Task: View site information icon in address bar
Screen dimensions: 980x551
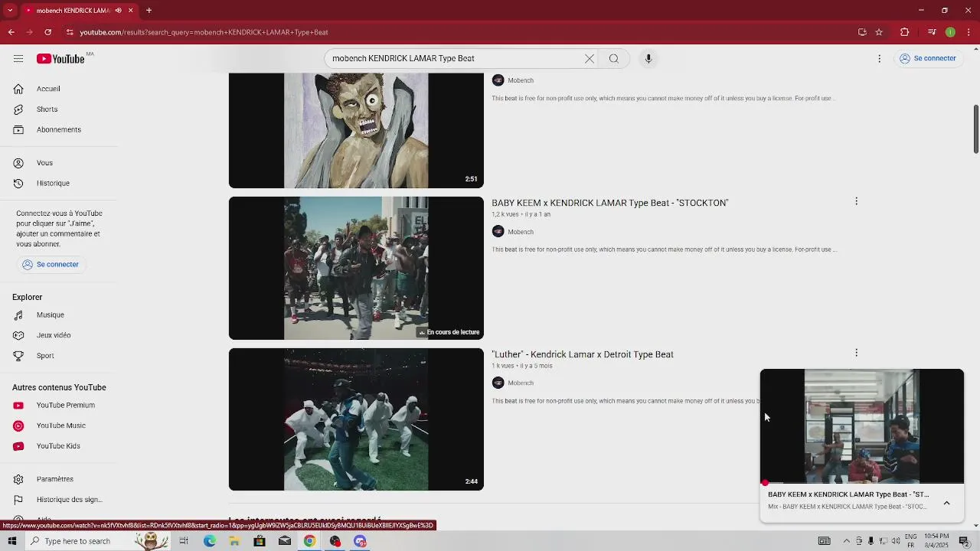Action: click(70, 32)
